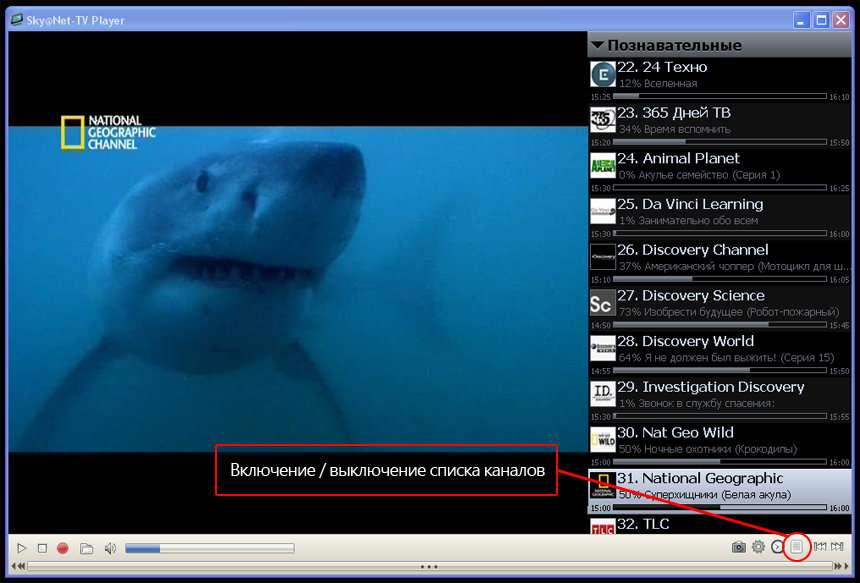Click the Sky@Net-TV Player title bar icon
The image size is (860, 583).
[x=17, y=20]
